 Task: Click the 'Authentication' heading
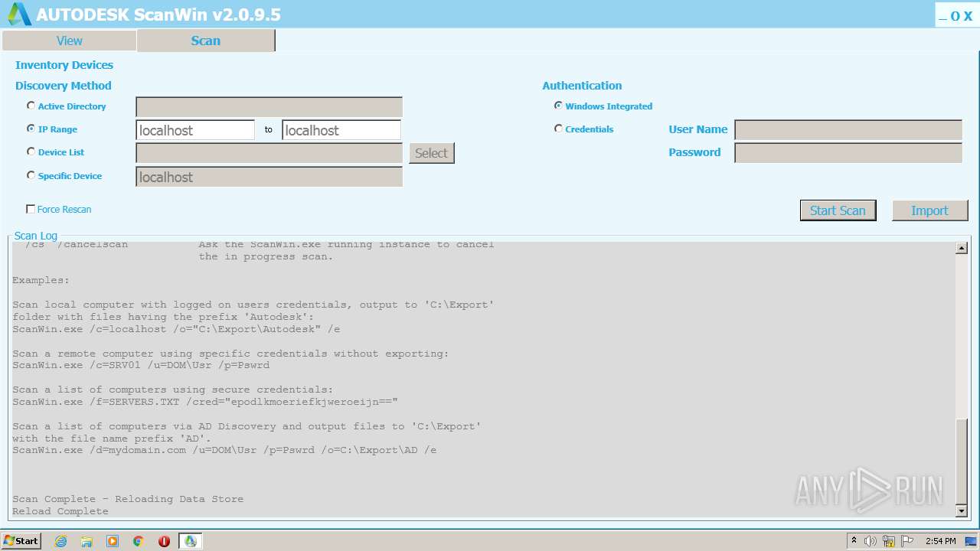(x=582, y=86)
